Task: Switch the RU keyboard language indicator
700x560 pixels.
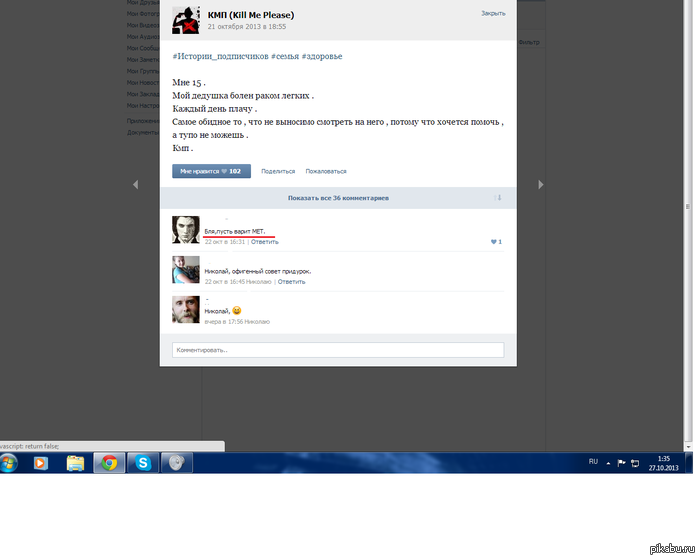Action: point(593,462)
